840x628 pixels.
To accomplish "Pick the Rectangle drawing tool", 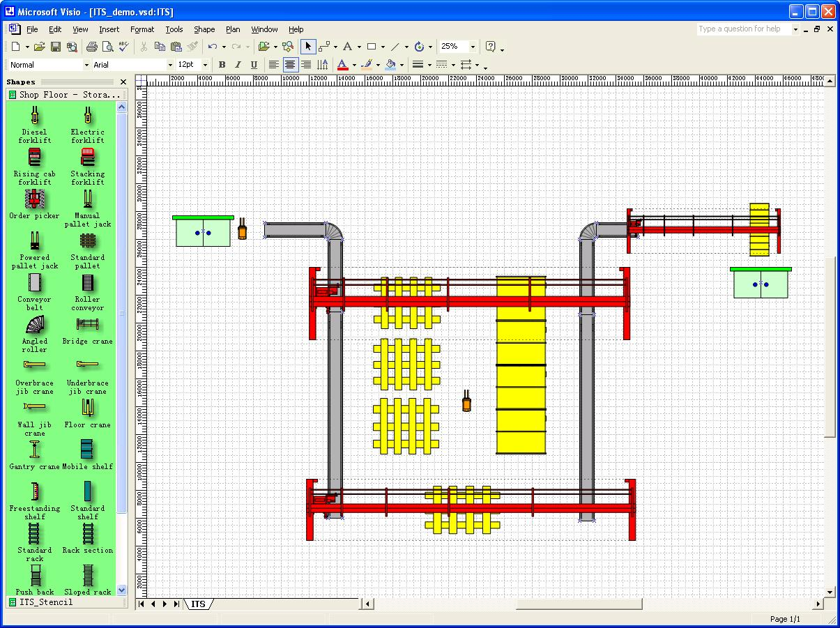I will 372,47.
